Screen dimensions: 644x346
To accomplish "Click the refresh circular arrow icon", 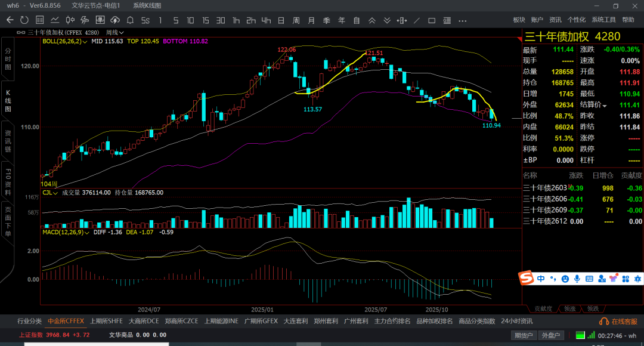I will (24, 20).
